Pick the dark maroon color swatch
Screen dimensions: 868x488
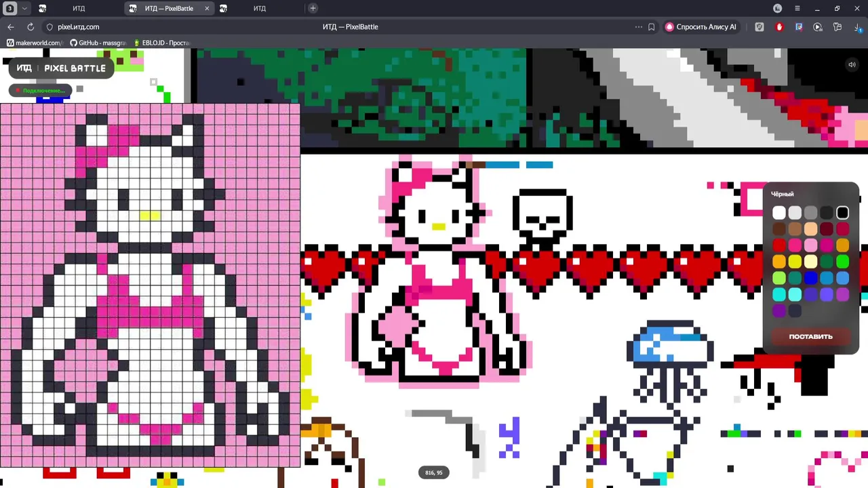click(827, 229)
